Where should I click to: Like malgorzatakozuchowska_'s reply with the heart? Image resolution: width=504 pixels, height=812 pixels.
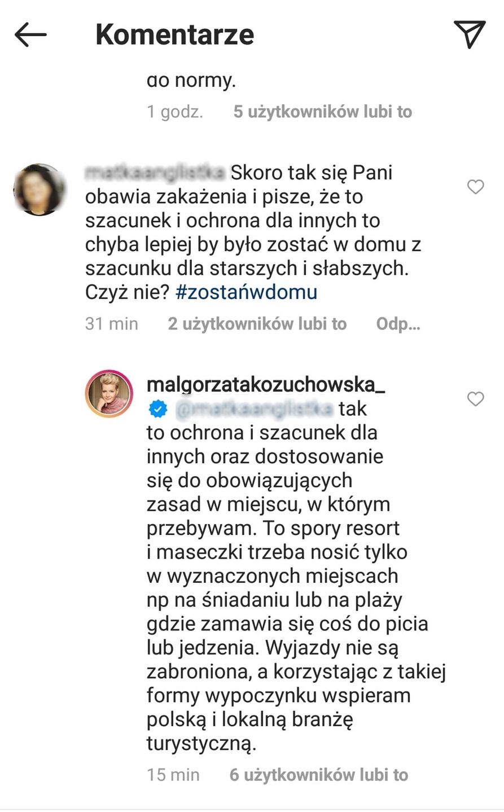pyautogui.click(x=476, y=399)
